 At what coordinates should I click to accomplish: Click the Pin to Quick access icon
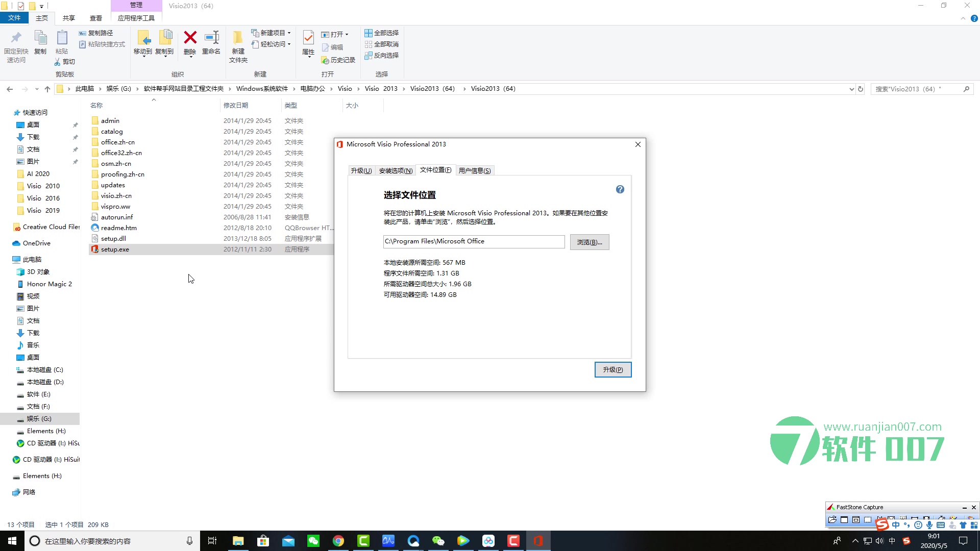pyautogui.click(x=16, y=38)
